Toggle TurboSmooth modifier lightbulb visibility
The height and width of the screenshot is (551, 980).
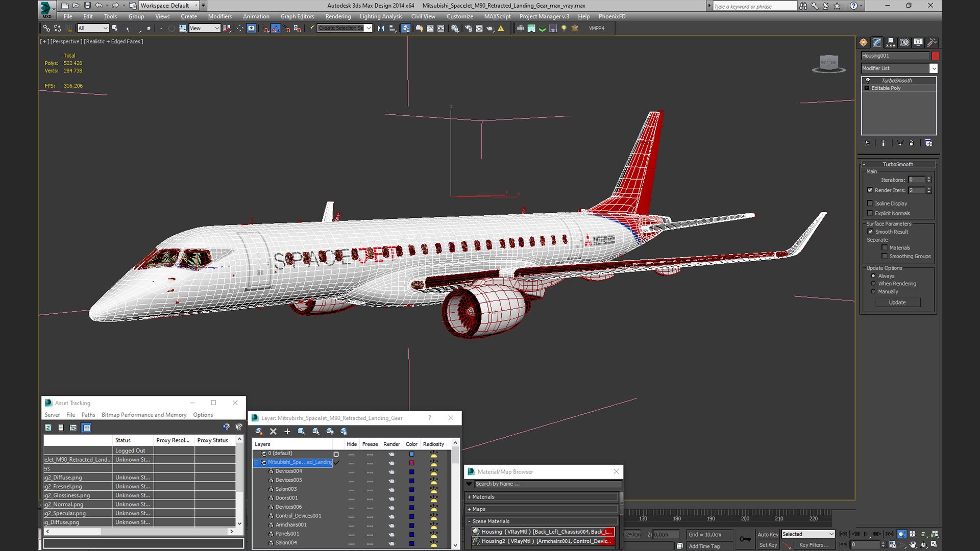click(867, 81)
